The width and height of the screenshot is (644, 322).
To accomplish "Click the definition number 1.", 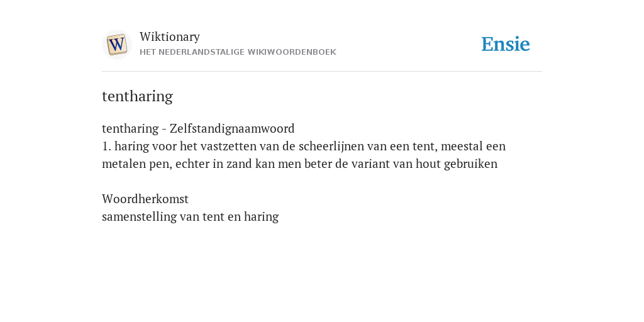I will tap(106, 146).
